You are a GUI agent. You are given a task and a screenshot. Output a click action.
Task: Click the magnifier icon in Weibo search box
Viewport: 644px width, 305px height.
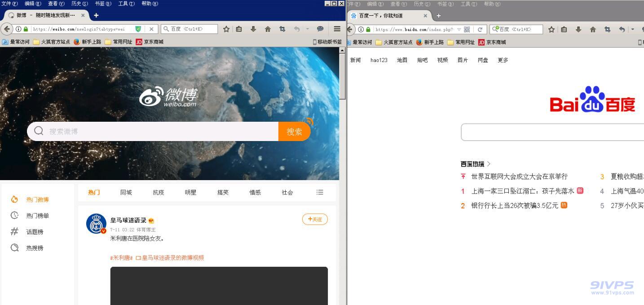[x=39, y=131]
